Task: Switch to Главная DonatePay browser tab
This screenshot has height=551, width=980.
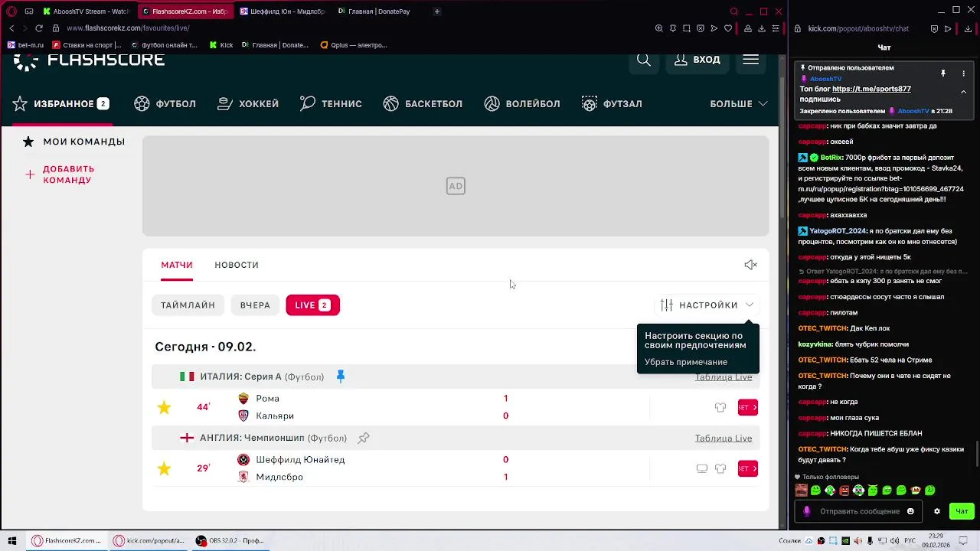Action: [374, 11]
